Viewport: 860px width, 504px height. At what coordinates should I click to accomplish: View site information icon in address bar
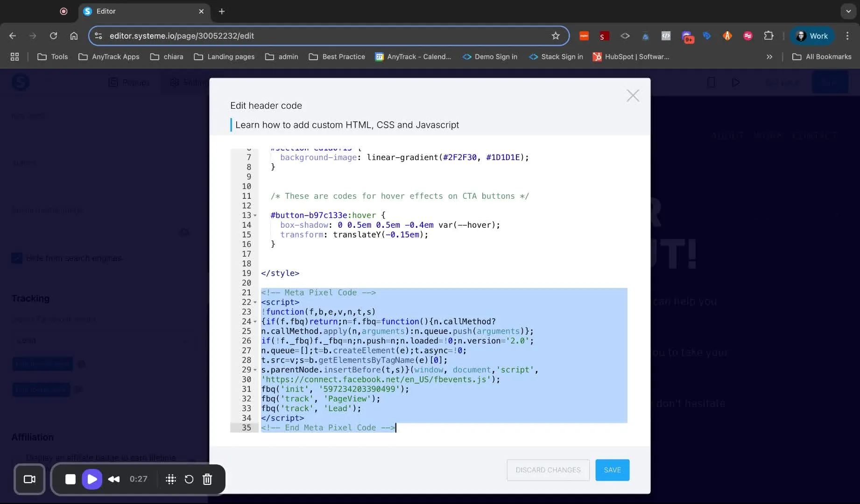(98, 36)
